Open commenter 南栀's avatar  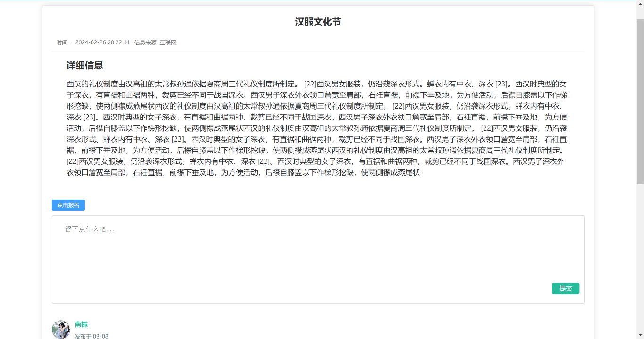coord(61,329)
